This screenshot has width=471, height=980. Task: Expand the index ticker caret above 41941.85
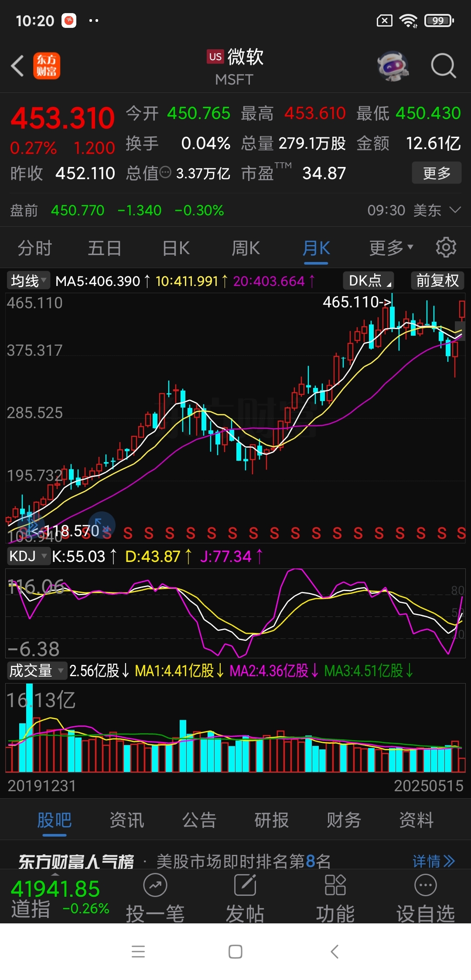[x=55, y=874]
